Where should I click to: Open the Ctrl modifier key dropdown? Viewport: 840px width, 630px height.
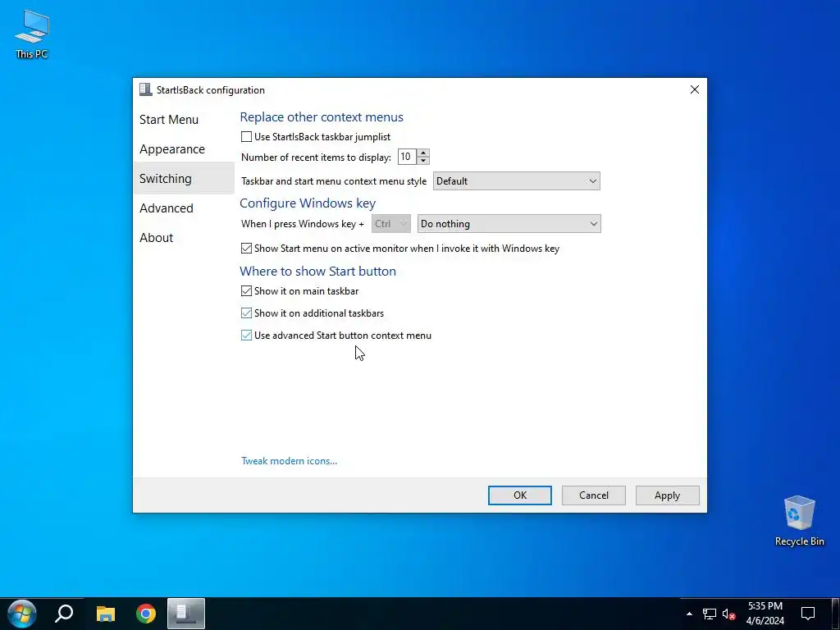coord(391,224)
